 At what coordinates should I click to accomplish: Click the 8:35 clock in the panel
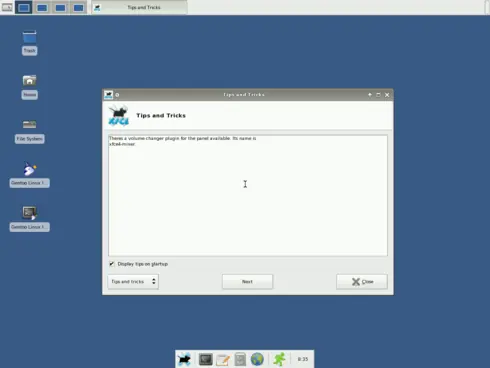(x=303, y=359)
